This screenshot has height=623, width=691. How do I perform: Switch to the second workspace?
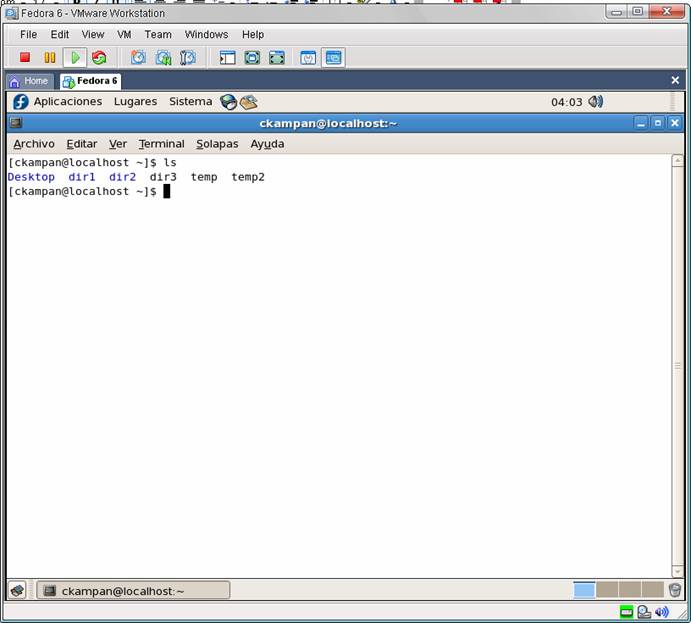tap(607, 590)
